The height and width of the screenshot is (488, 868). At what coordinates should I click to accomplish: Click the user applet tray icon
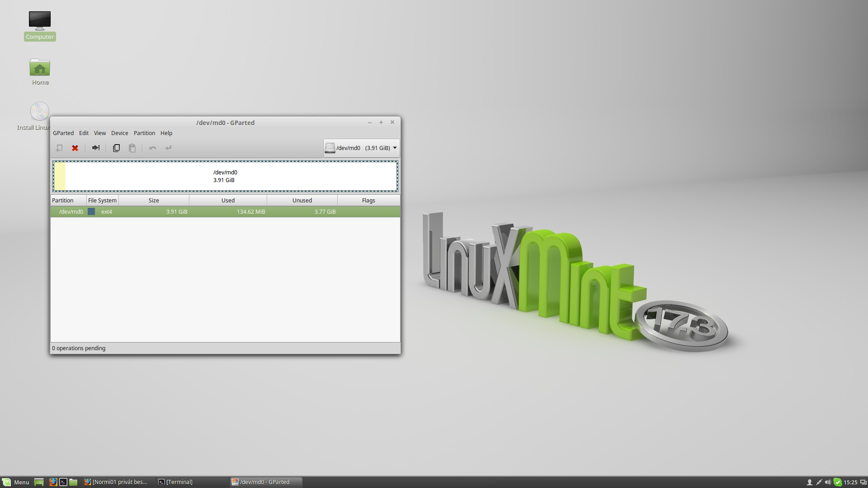pos(810,482)
